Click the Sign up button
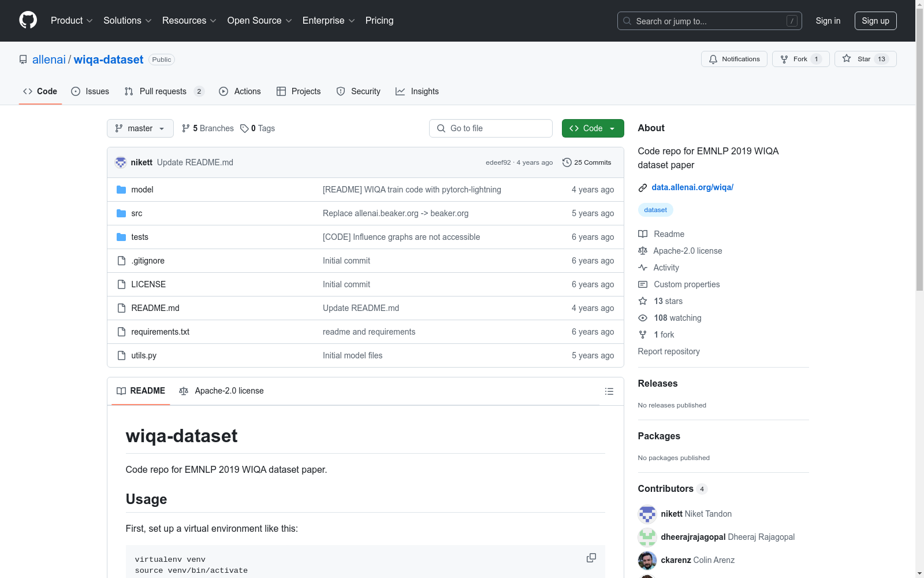This screenshot has width=924, height=578. 875,21
